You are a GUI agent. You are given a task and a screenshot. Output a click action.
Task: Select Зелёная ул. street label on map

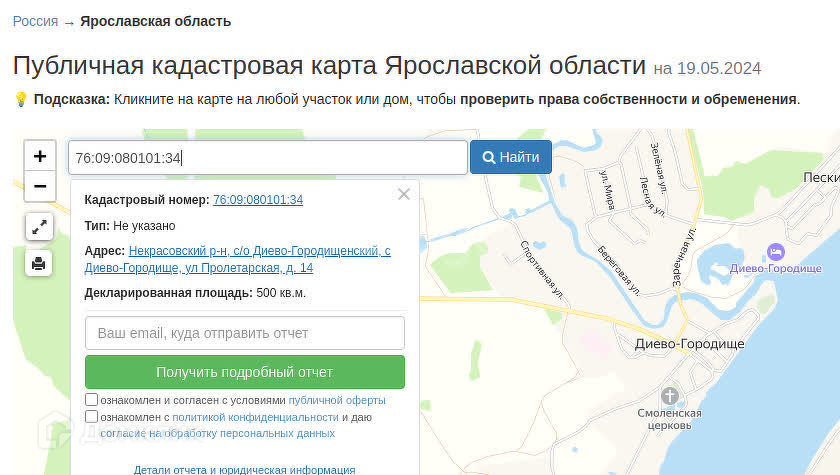[659, 168]
